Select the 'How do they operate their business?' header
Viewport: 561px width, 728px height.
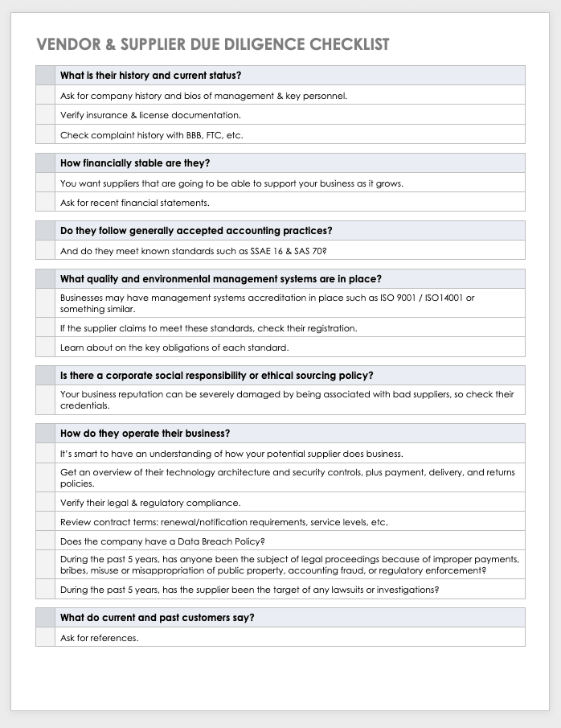tap(145, 434)
